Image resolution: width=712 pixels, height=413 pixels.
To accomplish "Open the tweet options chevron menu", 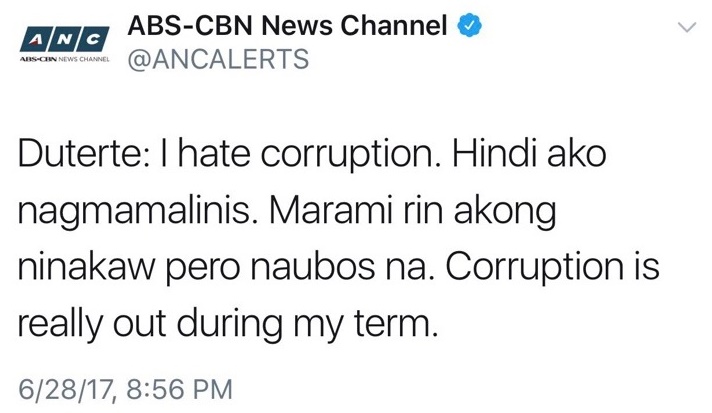I will (x=686, y=28).
